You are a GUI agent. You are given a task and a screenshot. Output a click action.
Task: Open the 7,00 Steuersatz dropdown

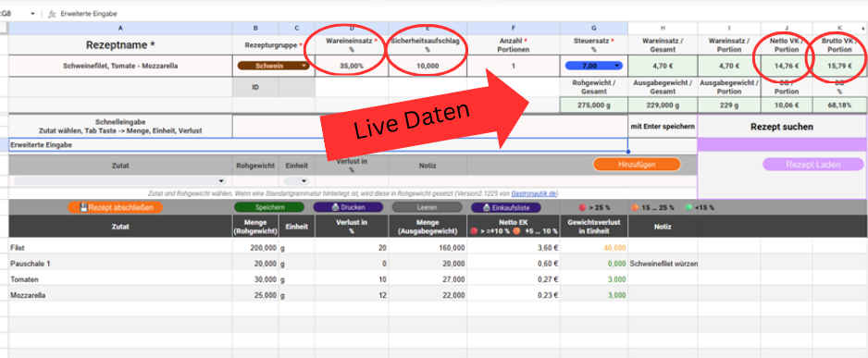[x=593, y=66]
